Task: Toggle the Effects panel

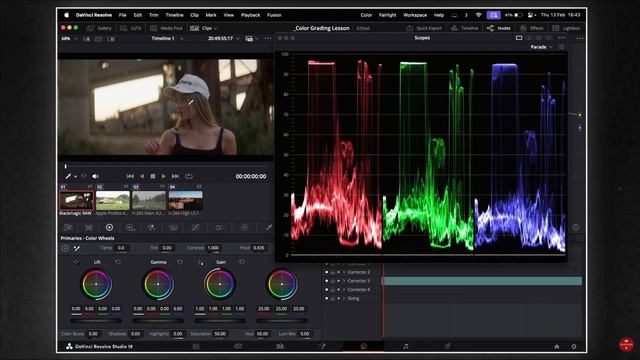Action: tap(532, 28)
